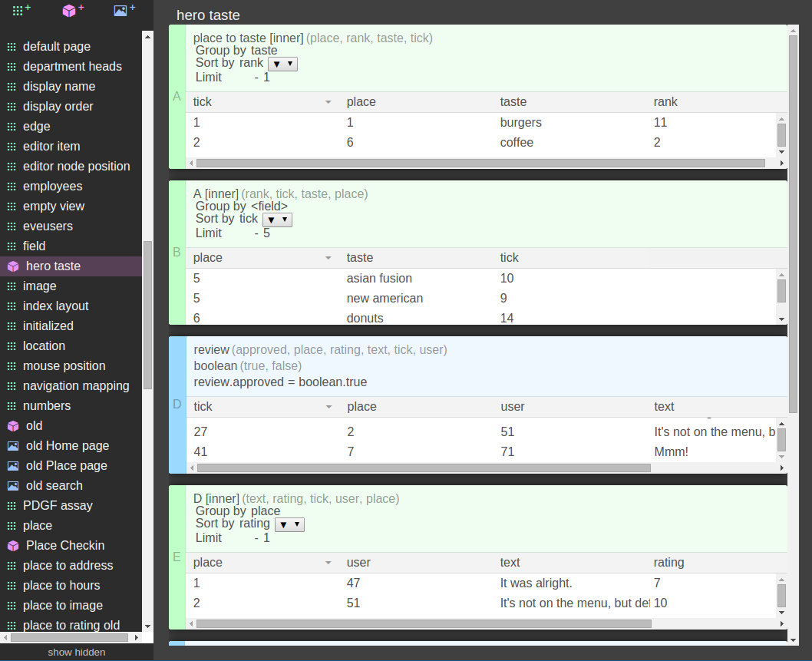
Task: Click the horizontal scrollbar under table D
Action: click(424, 468)
